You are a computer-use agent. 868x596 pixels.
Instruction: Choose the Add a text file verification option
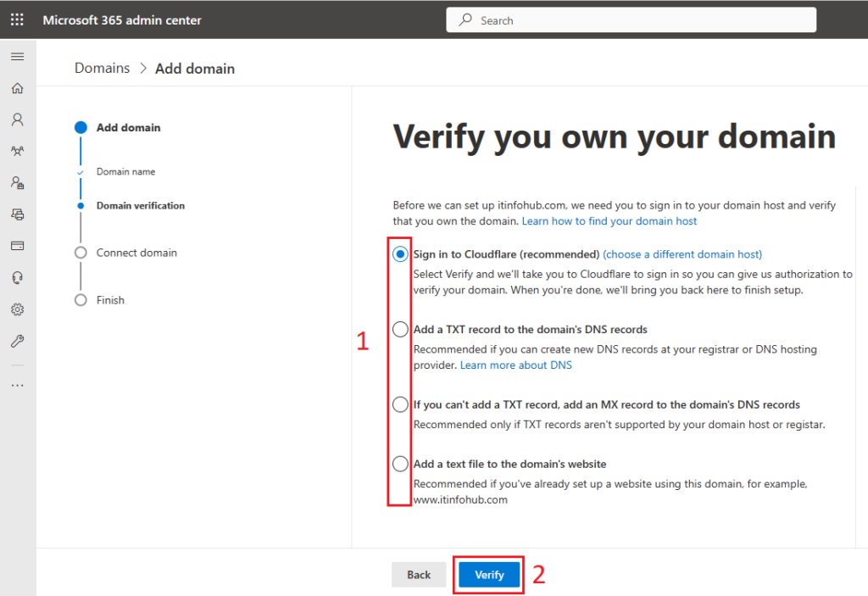399,464
